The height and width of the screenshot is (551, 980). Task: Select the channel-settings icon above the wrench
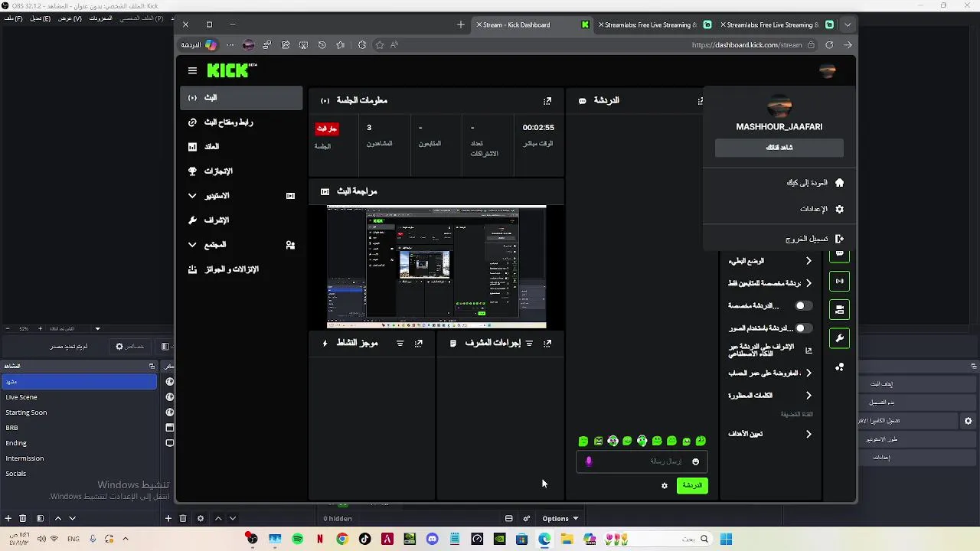pos(840,309)
